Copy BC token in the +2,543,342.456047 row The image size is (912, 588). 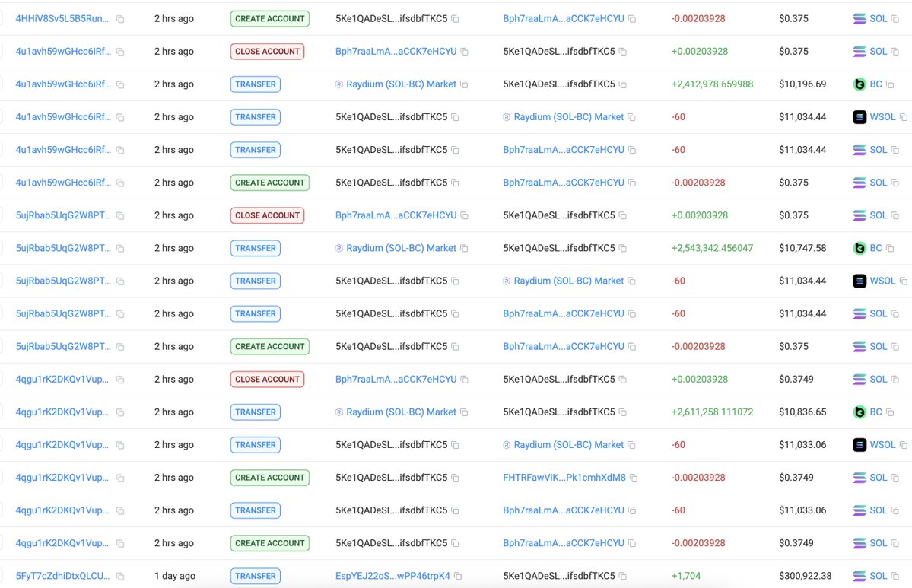[x=889, y=249]
